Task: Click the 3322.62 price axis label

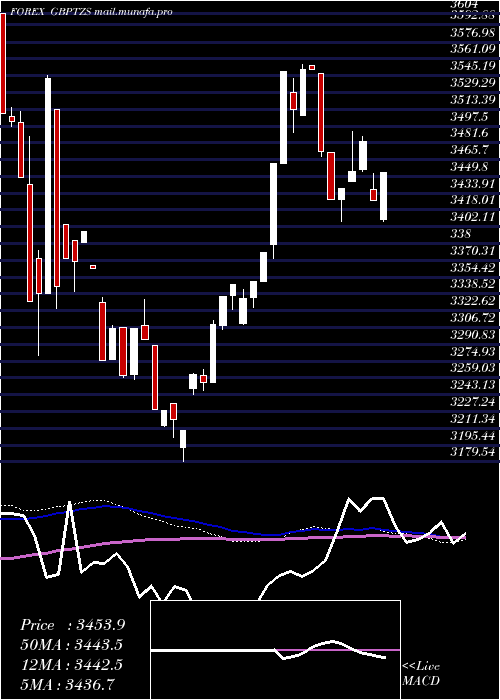Action: coord(473,301)
